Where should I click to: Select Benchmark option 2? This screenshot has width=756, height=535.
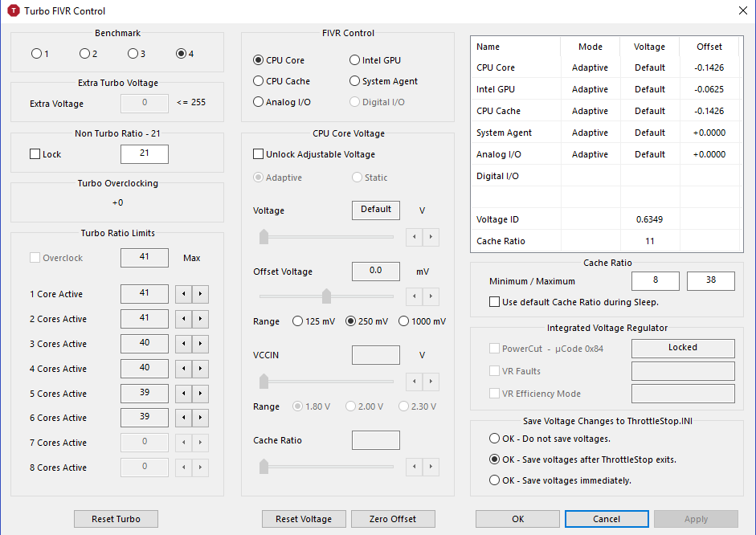click(88, 54)
